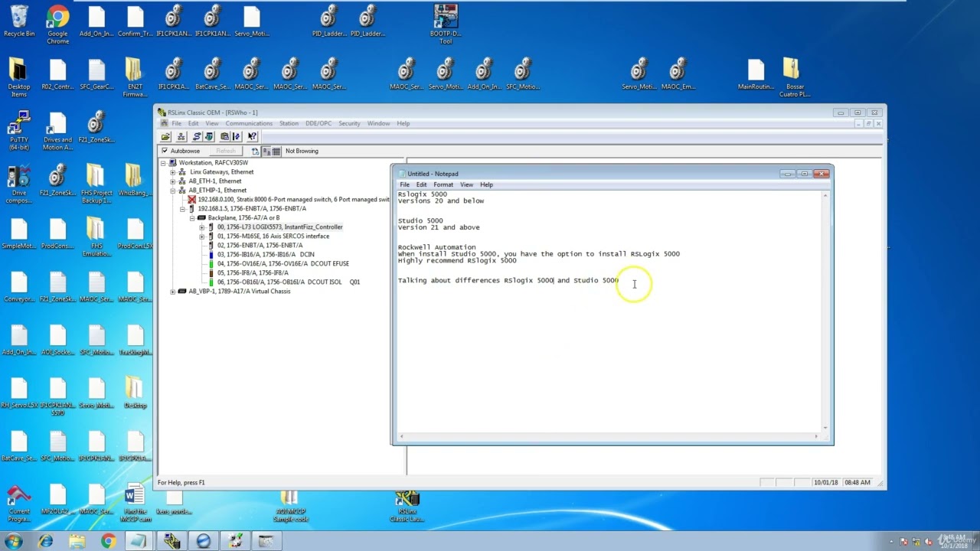The height and width of the screenshot is (551, 980).
Task: Select Google Chrome desktop shortcut
Action: (57, 24)
